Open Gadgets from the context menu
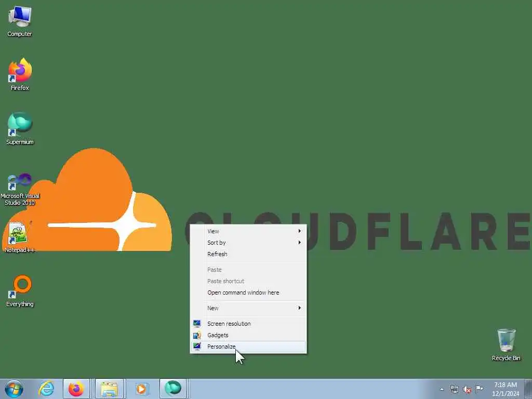Viewport: 532px width, 399px height. point(248,335)
